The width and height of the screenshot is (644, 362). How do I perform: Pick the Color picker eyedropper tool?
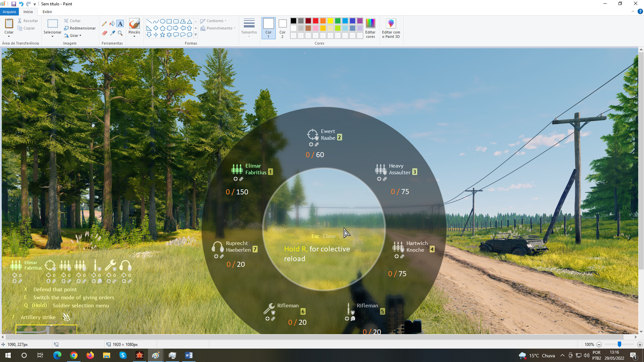point(112,33)
